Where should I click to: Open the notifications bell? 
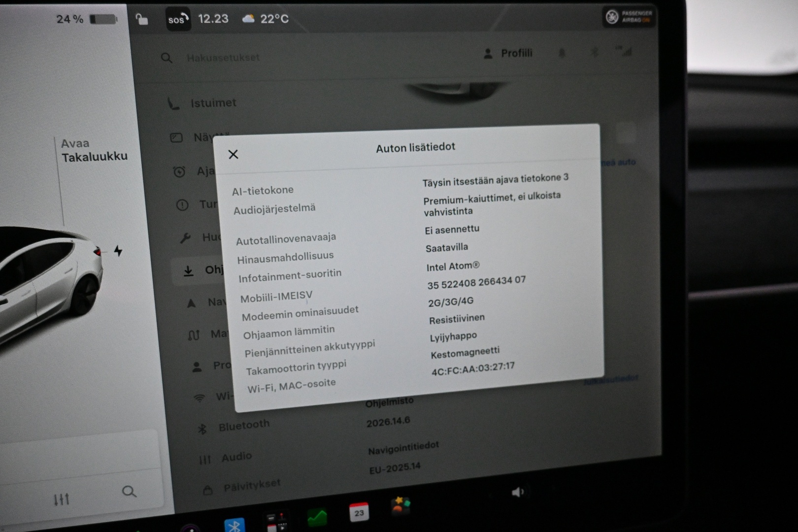point(562,52)
